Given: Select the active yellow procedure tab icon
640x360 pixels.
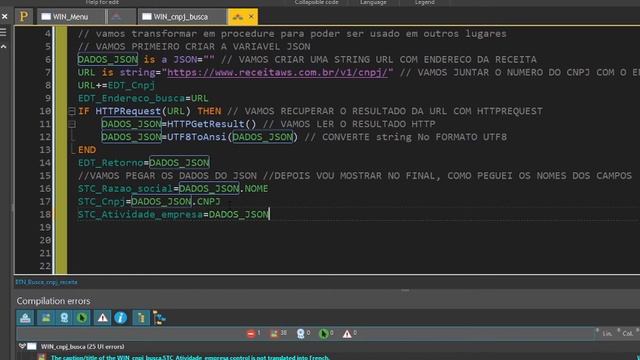Looking at the screenshot, I should (238, 17).
